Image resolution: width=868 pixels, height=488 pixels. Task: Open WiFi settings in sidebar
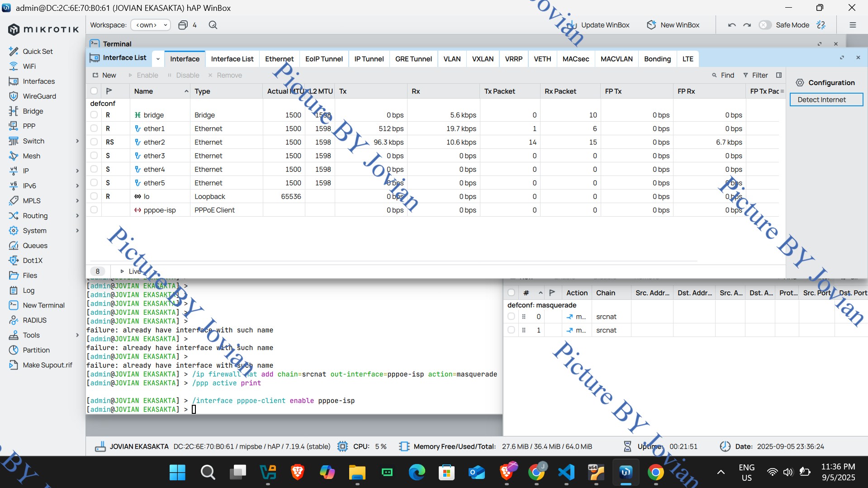[29, 66]
